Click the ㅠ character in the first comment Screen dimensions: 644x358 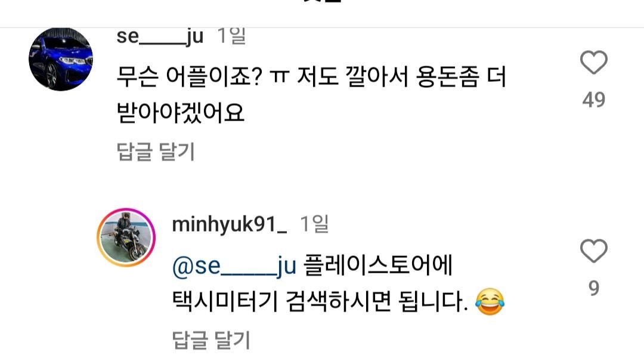click(x=279, y=78)
